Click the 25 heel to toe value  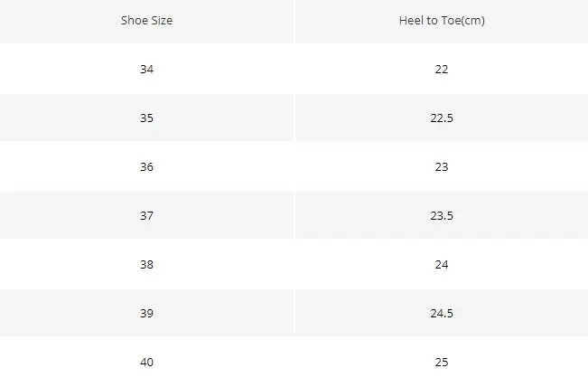(x=442, y=362)
